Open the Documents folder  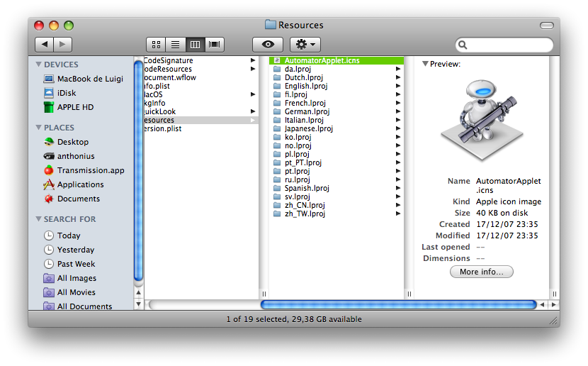72,199
